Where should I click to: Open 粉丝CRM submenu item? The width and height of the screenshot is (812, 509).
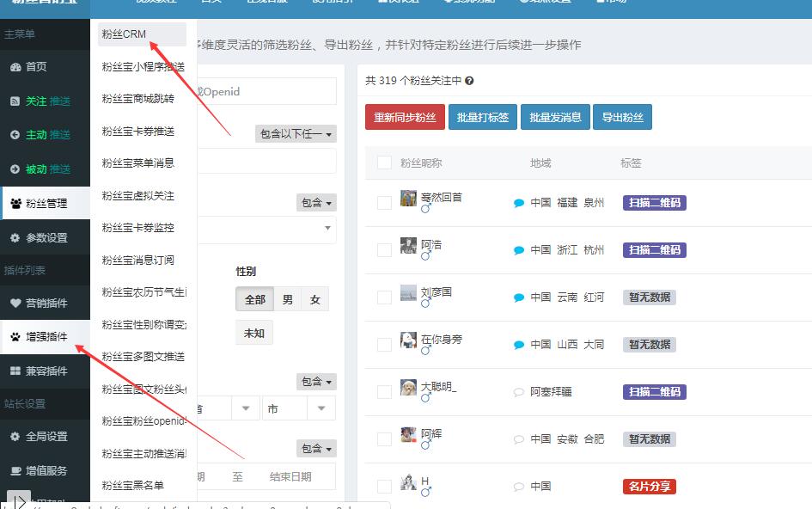pyautogui.click(x=142, y=34)
